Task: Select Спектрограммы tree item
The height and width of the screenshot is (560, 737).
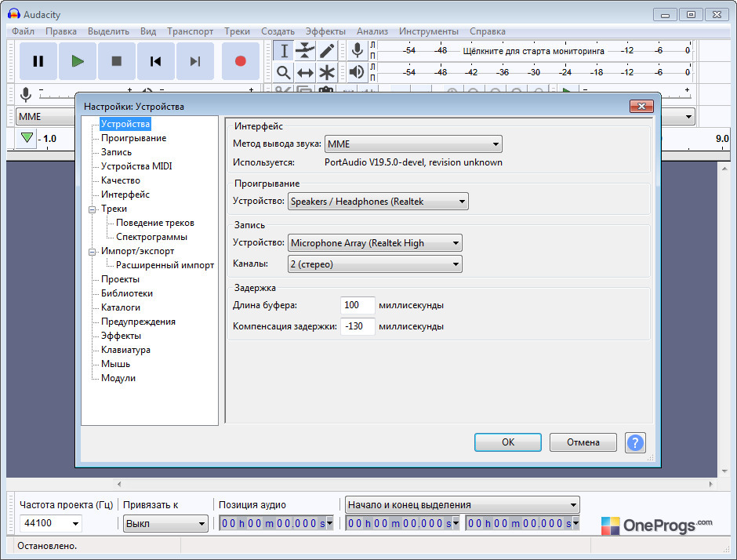Action: 151,237
